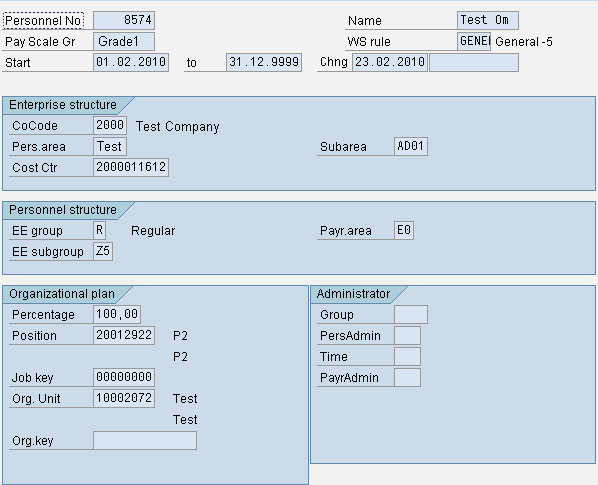Select the Name field Test Om
This screenshot has width=598, height=485.
point(488,20)
